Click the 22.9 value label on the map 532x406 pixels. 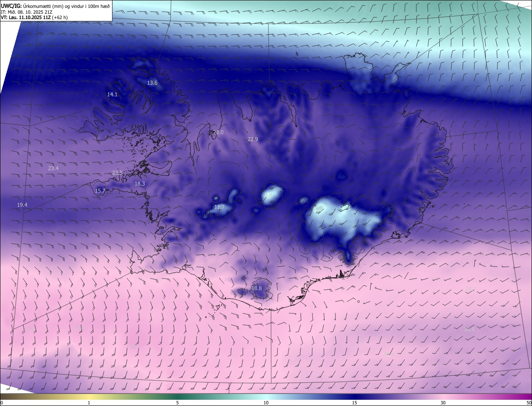pyautogui.click(x=253, y=139)
